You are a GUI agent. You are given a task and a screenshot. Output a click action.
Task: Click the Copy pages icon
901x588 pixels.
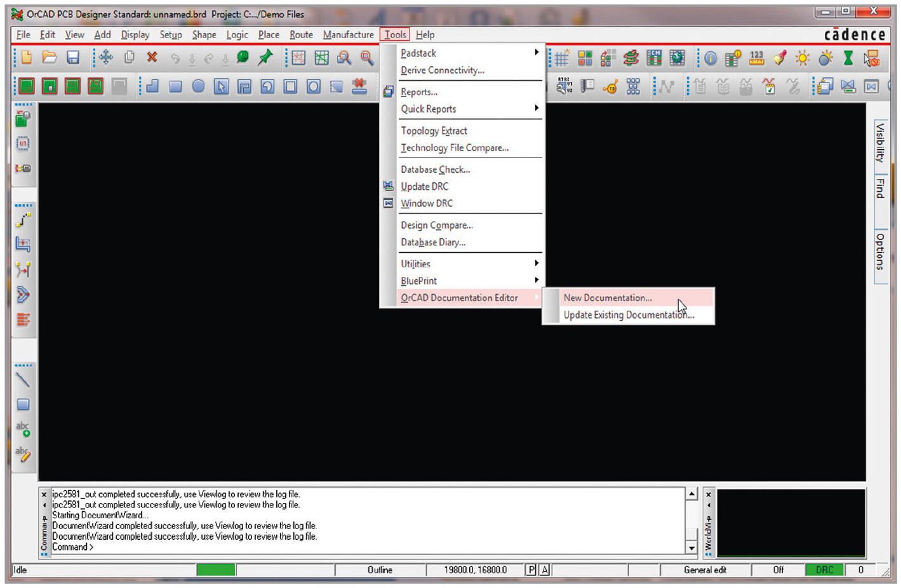click(x=130, y=58)
